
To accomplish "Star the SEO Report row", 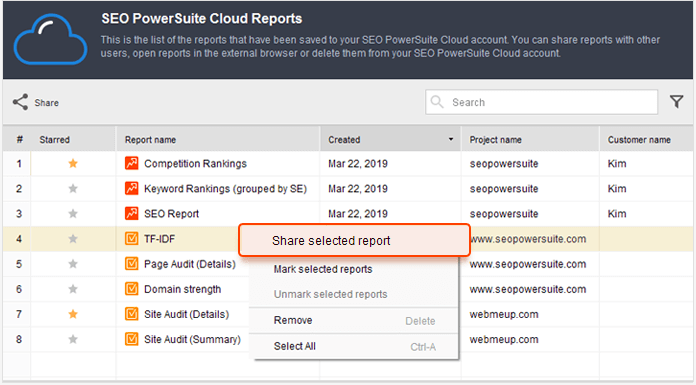I will (73, 214).
